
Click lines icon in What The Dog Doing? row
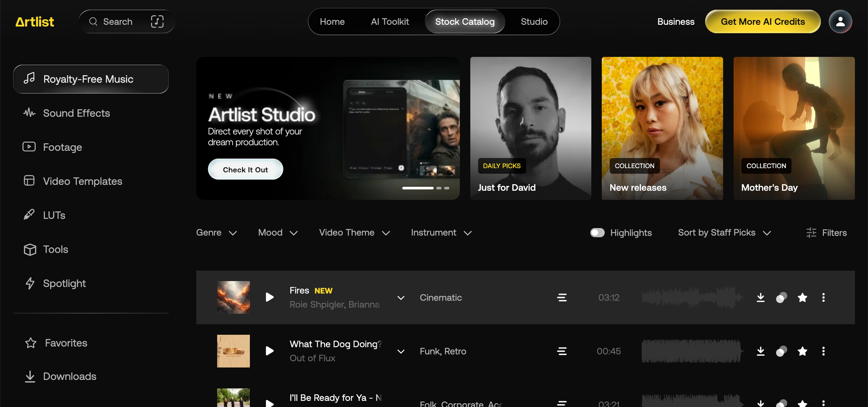coord(562,351)
